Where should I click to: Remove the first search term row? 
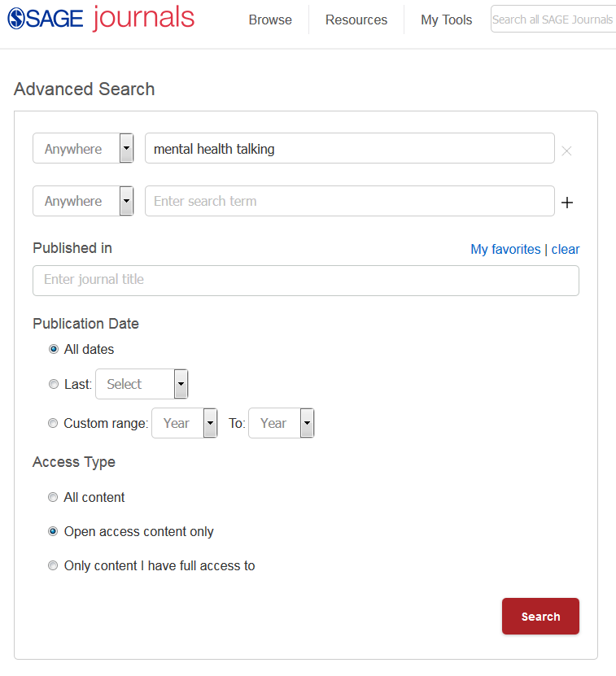pyautogui.click(x=567, y=150)
